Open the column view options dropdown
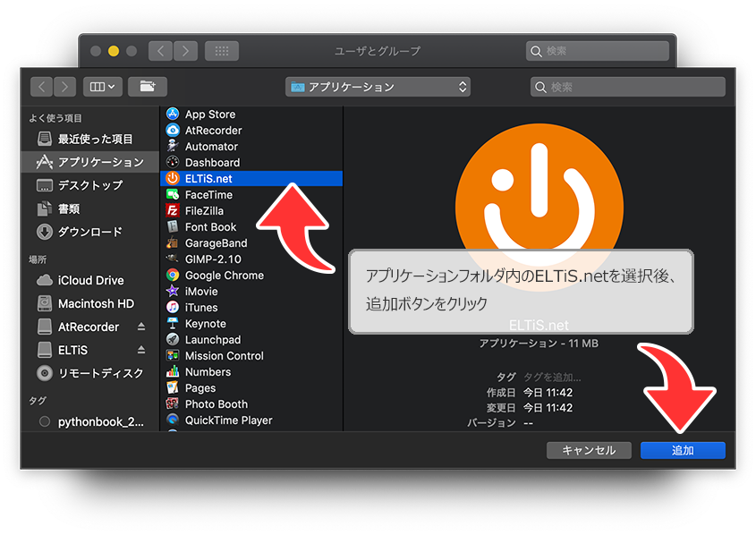 pyautogui.click(x=103, y=87)
